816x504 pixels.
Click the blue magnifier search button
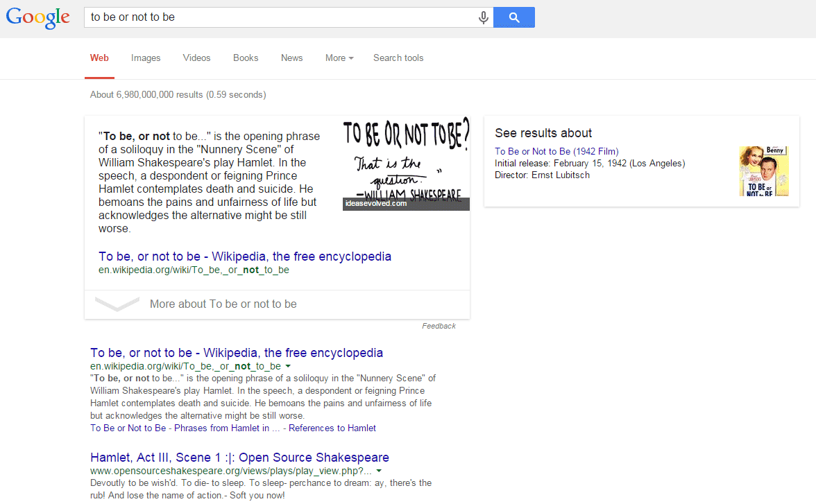coord(513,18)
